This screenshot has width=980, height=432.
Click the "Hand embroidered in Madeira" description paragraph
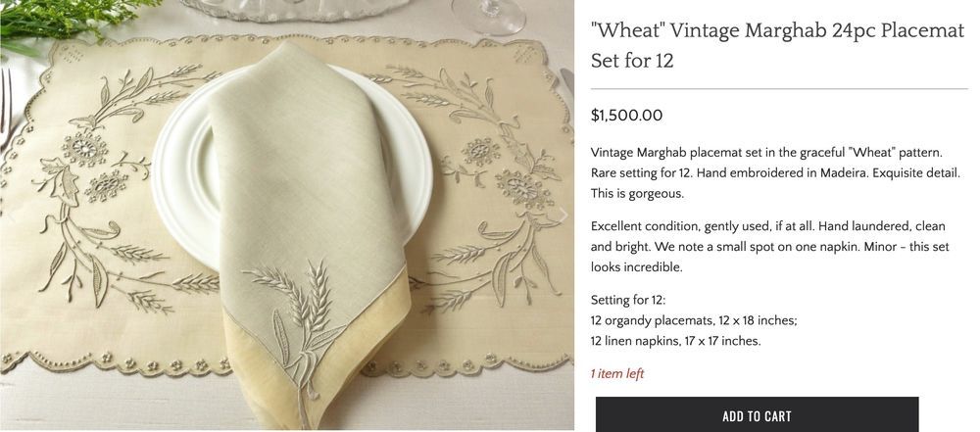[768, 172]
